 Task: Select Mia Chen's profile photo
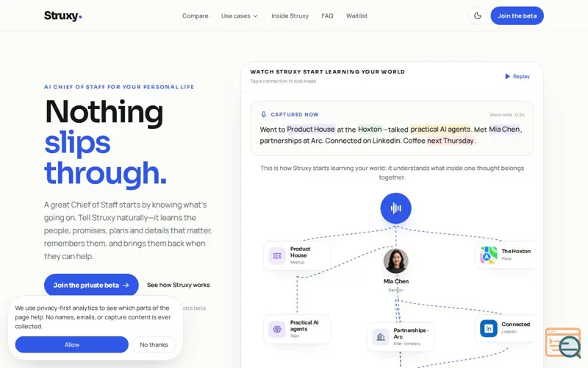coord(395,261)
